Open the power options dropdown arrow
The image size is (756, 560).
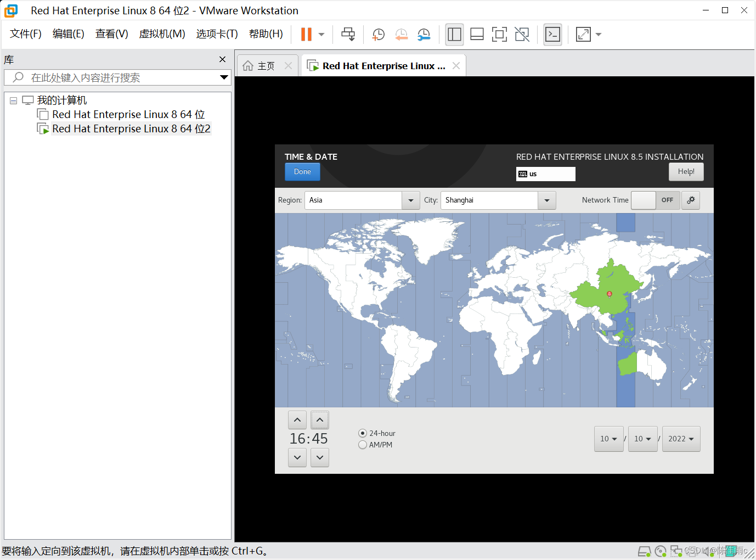click(x=321, y=34)
